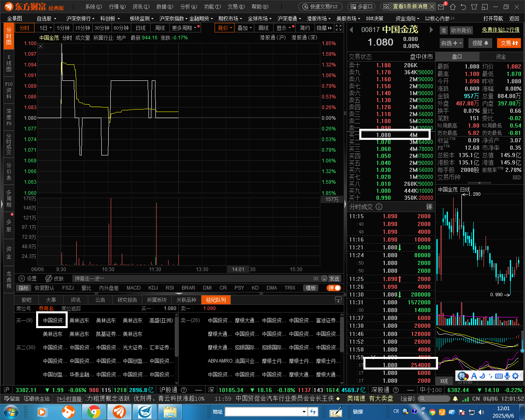Viewport: 525px width, 420px height.
Task: Go to next stock arrow
Action: tap(431, 30)
